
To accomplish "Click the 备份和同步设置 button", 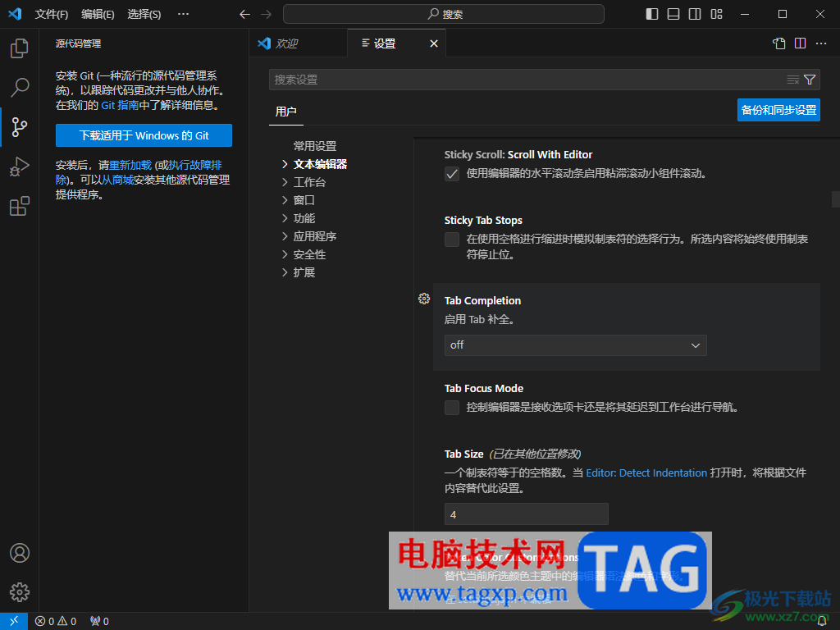I will (x=778, y=111).
